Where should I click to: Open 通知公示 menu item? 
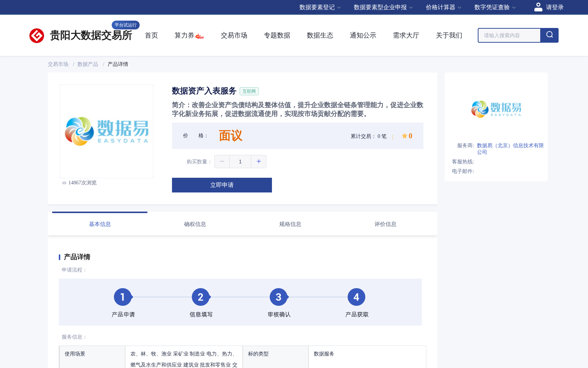[363, 35]
